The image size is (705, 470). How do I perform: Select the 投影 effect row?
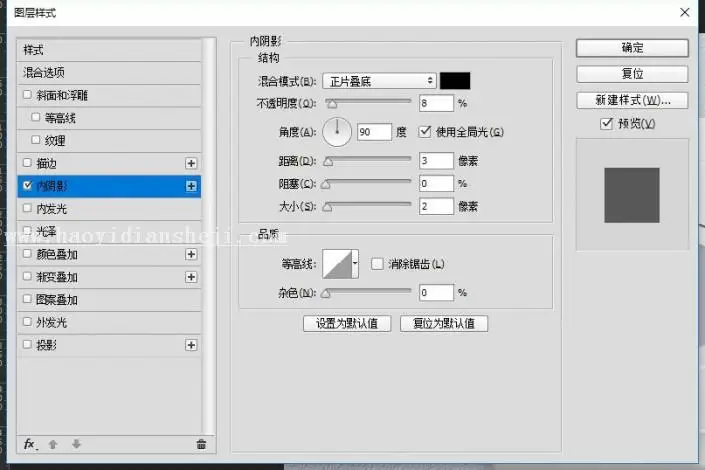[x=109, y=345]
